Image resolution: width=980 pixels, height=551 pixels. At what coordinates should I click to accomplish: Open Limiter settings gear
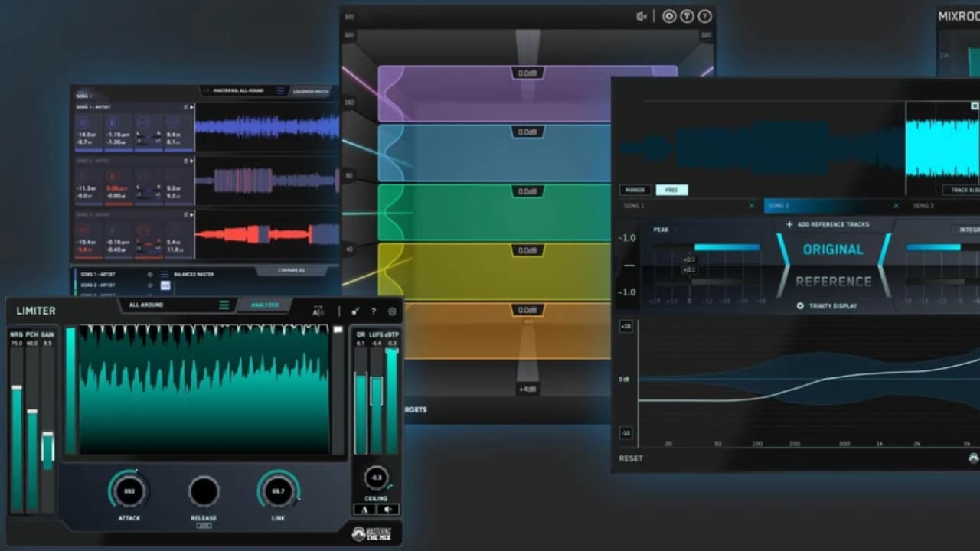[392, 311]
